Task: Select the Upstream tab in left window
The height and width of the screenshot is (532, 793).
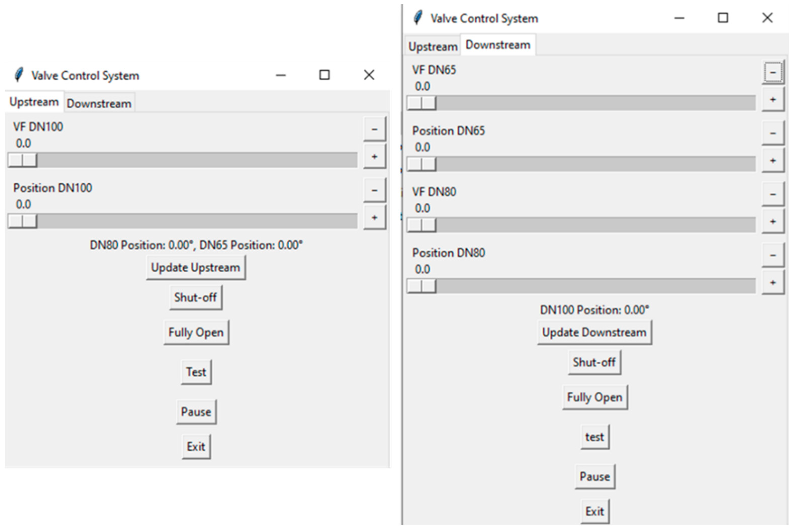Action: tap(34, 102)
